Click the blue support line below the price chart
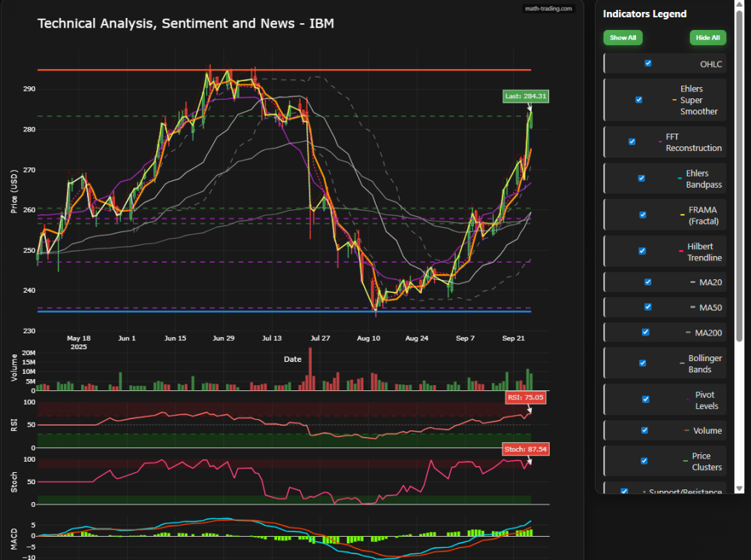Image resolution: width=751 pixels, height=560 pixels. [x=284, y=312]
